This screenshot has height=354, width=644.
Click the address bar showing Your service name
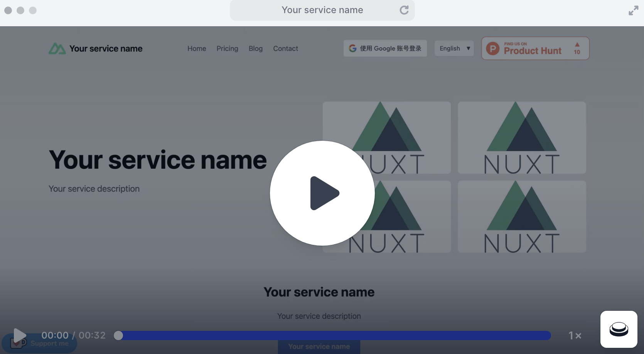322,10
